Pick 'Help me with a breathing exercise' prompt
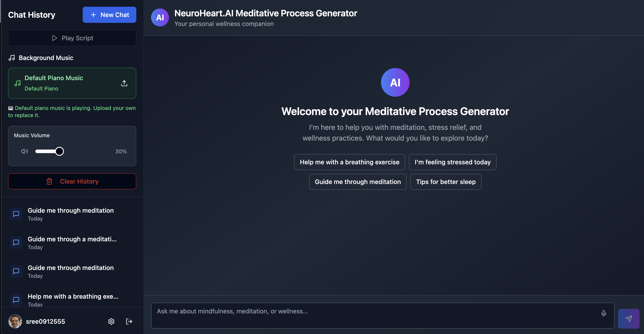The width and height of the screenshot is (644, 334). (349, 162)
